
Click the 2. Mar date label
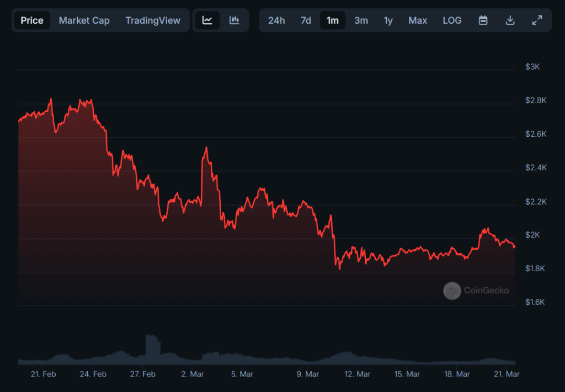193,374
